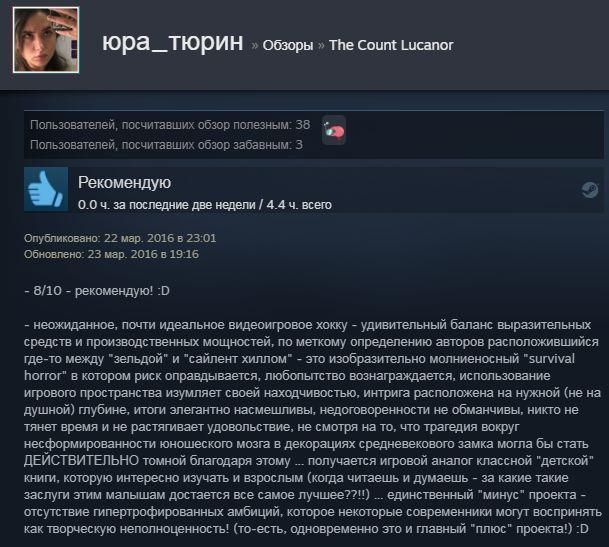
Task: Go to the Обзоры breadcrumb link
Action: [x=288, y=45]
